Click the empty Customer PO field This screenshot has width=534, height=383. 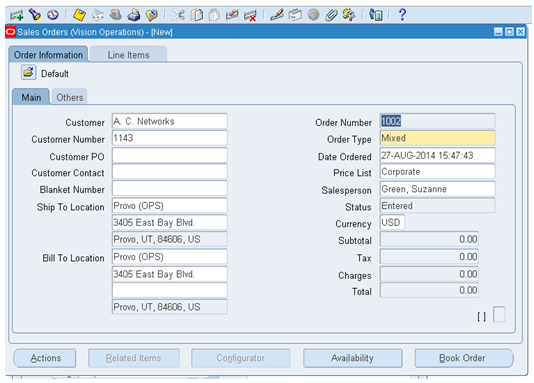point(170,156)
